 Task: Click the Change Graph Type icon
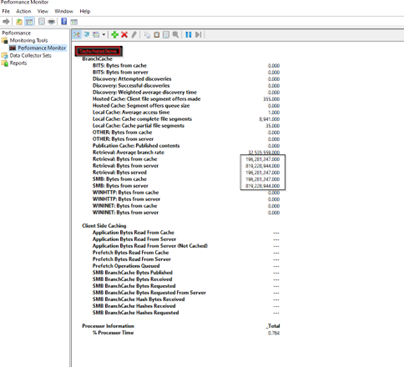coord(96,34)
